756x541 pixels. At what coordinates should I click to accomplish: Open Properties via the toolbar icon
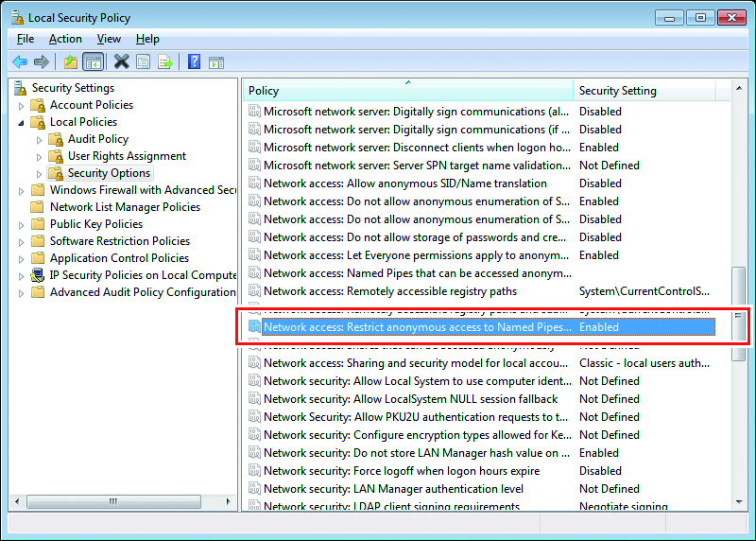(x=143, y=62)
